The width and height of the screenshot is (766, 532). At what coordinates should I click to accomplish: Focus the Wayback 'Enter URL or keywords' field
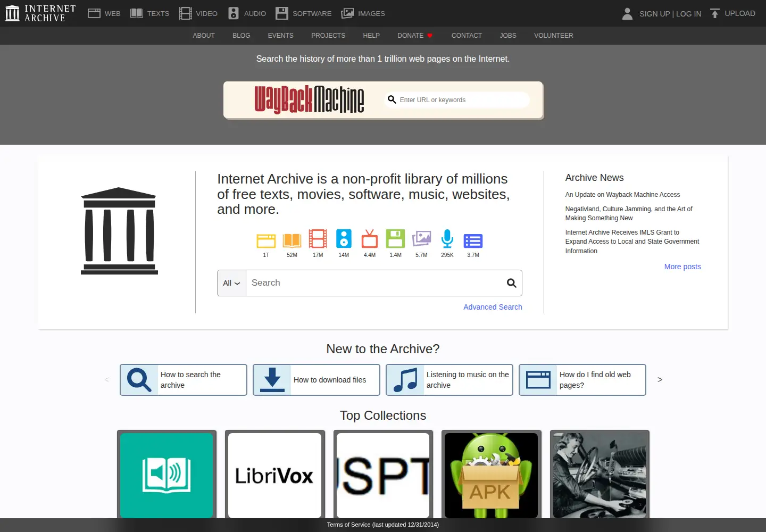tap(457, 100)
